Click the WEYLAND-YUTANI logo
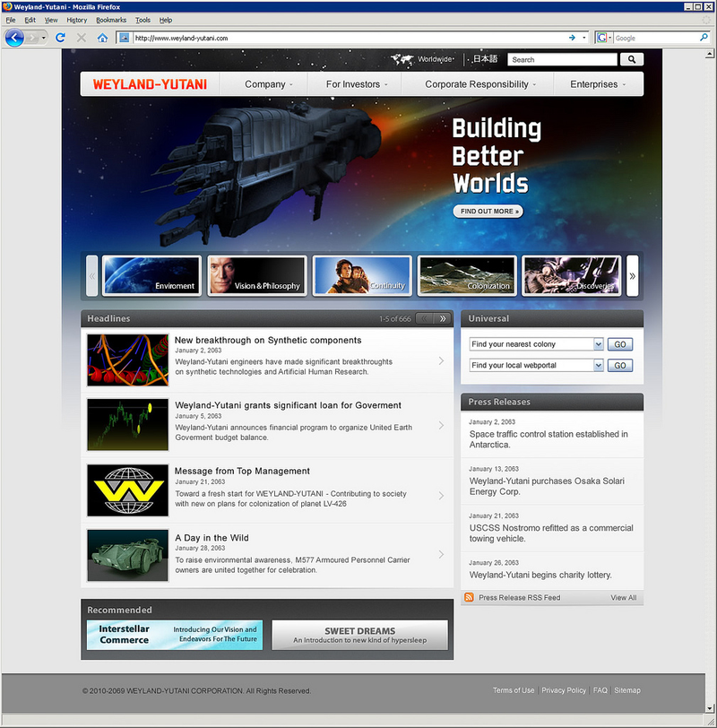This screenshot has height=728, width=717. [x=150, y=84]
